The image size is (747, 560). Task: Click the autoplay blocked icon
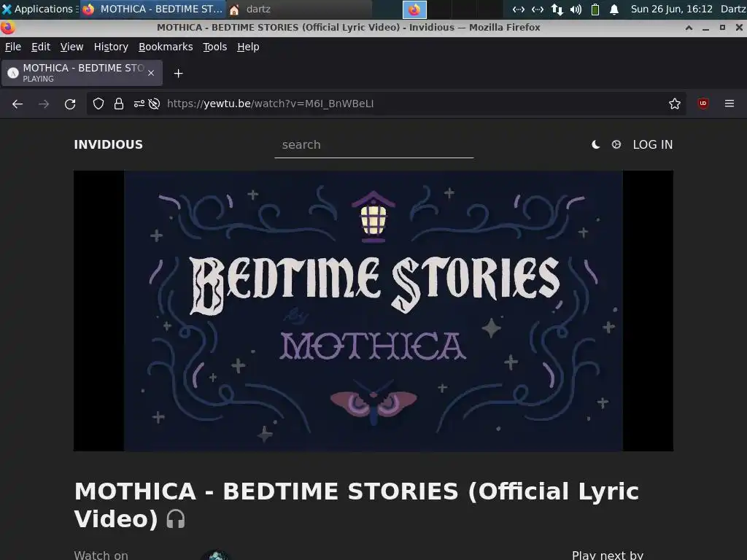tap(154, 104)
